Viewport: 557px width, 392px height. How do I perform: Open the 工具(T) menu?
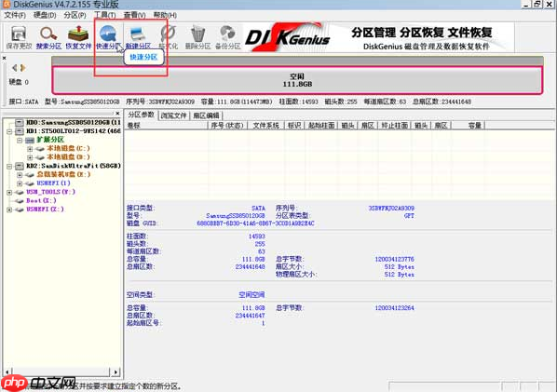coord(105,15)
